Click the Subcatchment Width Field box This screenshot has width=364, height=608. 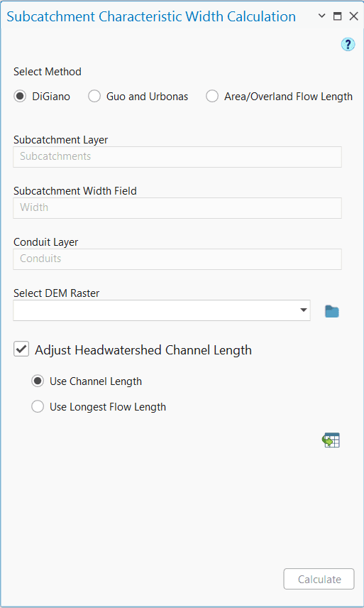(177, 208)
